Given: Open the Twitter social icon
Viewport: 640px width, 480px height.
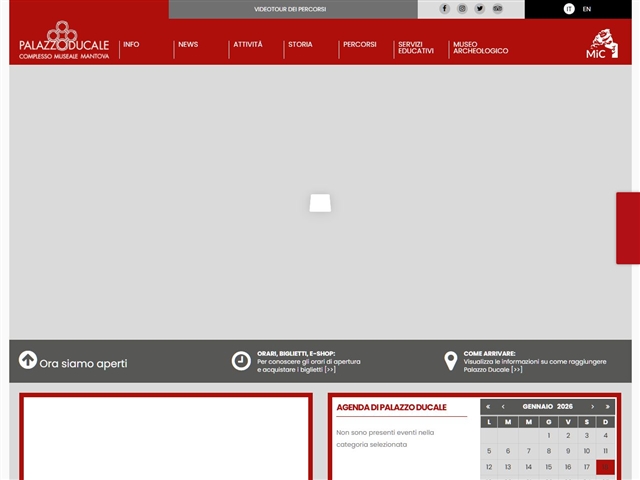Looking at the screenshot, I should coord(480,9).
